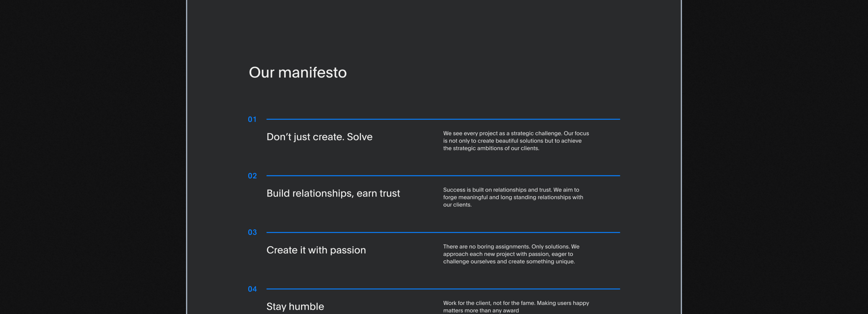Click the blue divider line beside 02
Viewport: 868px width, 314px height.
[443, 176]
